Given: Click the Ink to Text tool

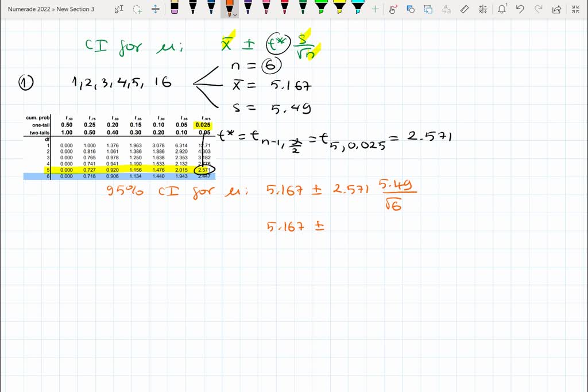Looking at the screenshot, I should click(x=446, y=9).
